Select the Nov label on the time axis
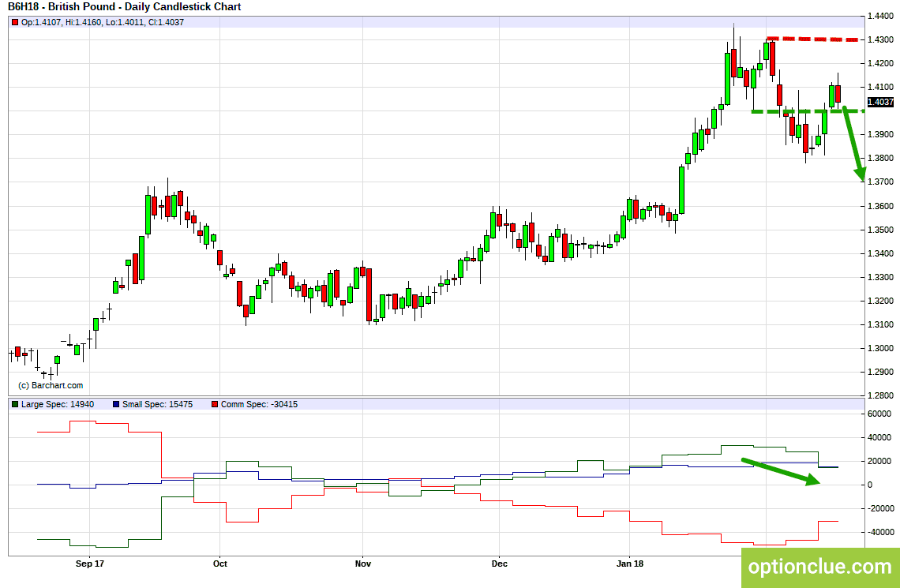This screenshot has height=588, width=900. point(362,564)
